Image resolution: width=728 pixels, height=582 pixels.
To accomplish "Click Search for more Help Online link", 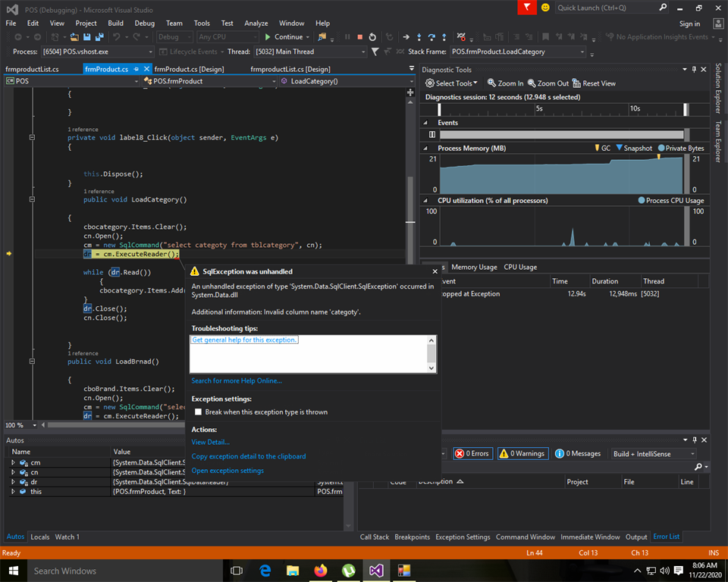I will pyautogui.click(x=237, y=380).
